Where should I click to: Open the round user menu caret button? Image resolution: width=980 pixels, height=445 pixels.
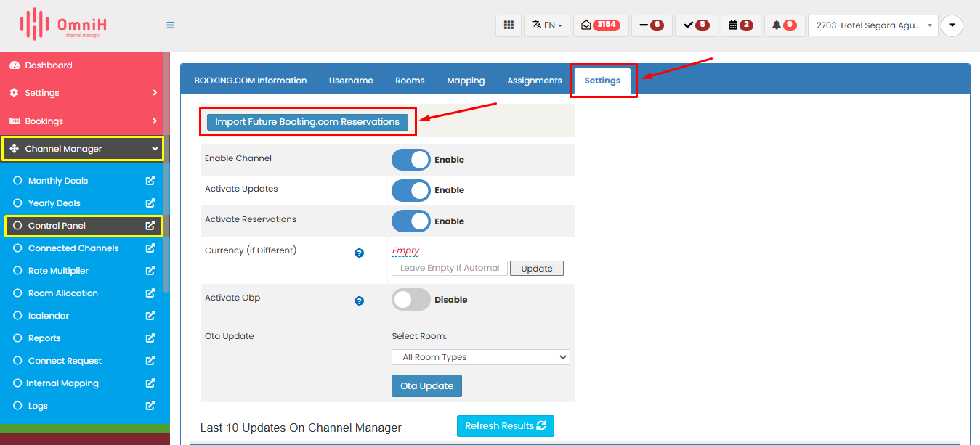pos(952,25)
